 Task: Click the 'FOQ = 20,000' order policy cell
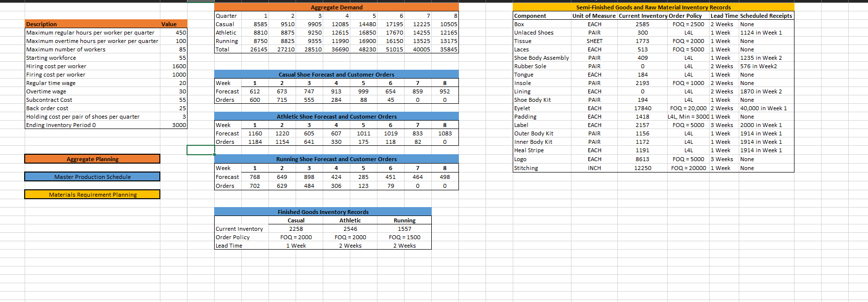[688, 108]
